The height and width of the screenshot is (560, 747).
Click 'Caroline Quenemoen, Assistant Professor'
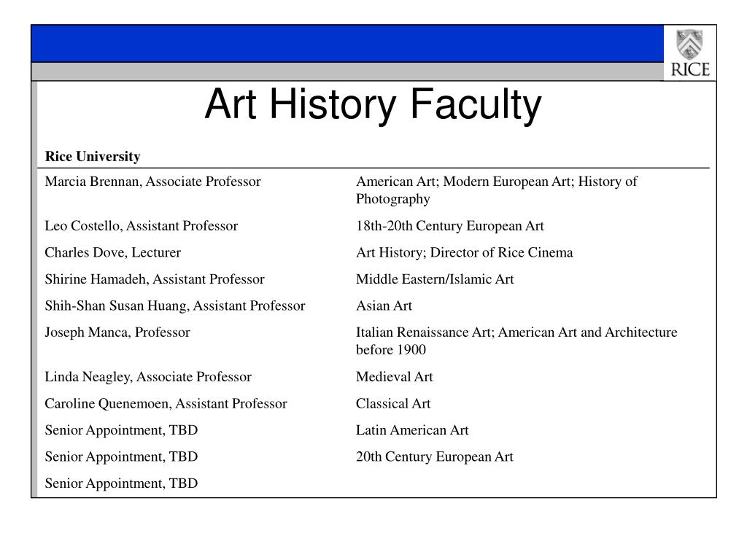coord(166,403)
